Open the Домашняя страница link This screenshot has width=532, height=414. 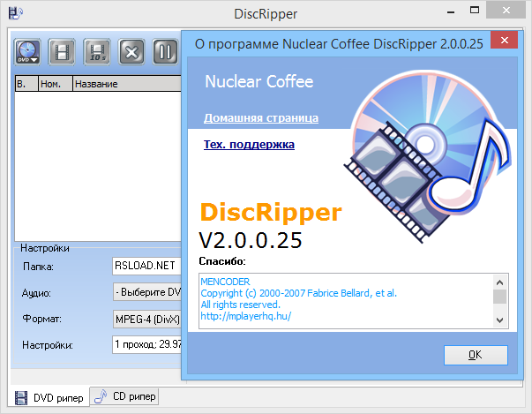(261, 117)
